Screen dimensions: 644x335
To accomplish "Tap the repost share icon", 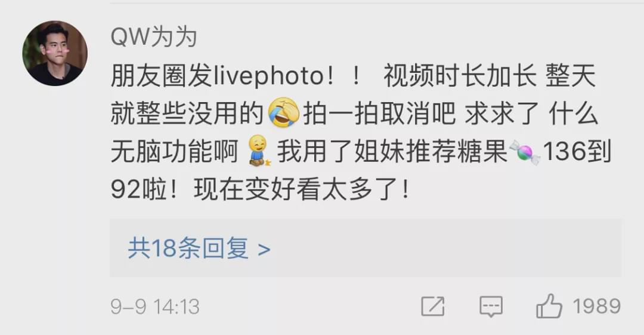I will click(433, 306).
